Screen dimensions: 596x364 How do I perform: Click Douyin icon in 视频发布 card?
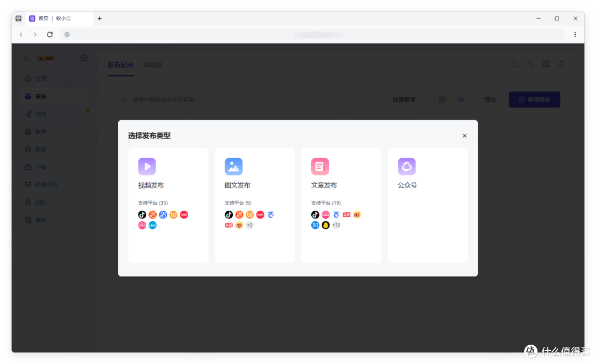click(x=142, y=215)
